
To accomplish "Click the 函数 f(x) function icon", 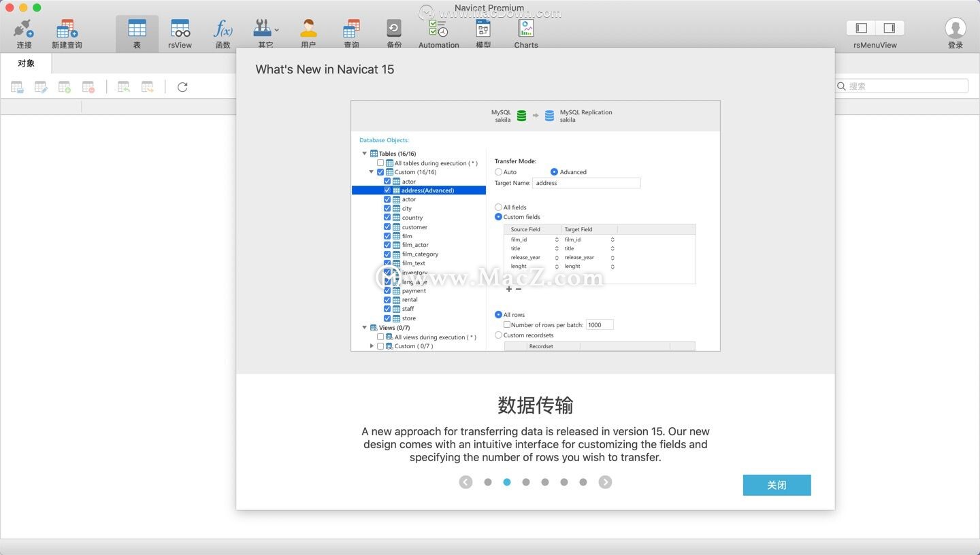I will tap(223, 29).
